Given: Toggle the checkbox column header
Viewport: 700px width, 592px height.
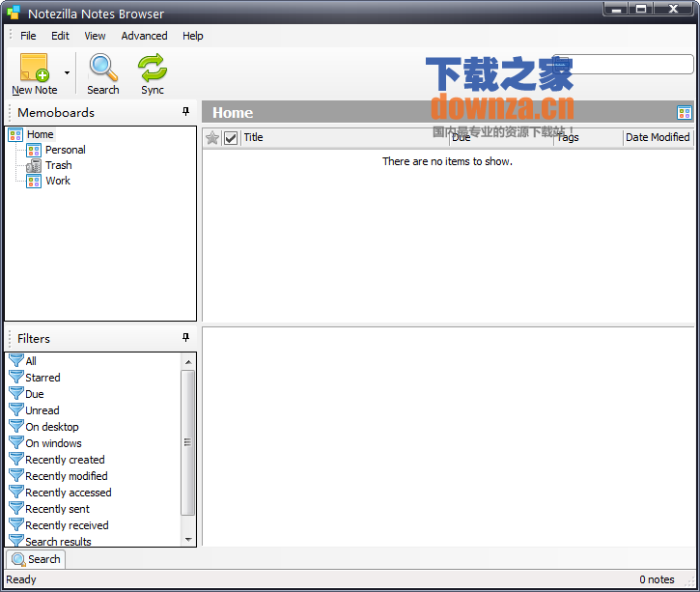Looking at the screenshot, I should (231, 138).
